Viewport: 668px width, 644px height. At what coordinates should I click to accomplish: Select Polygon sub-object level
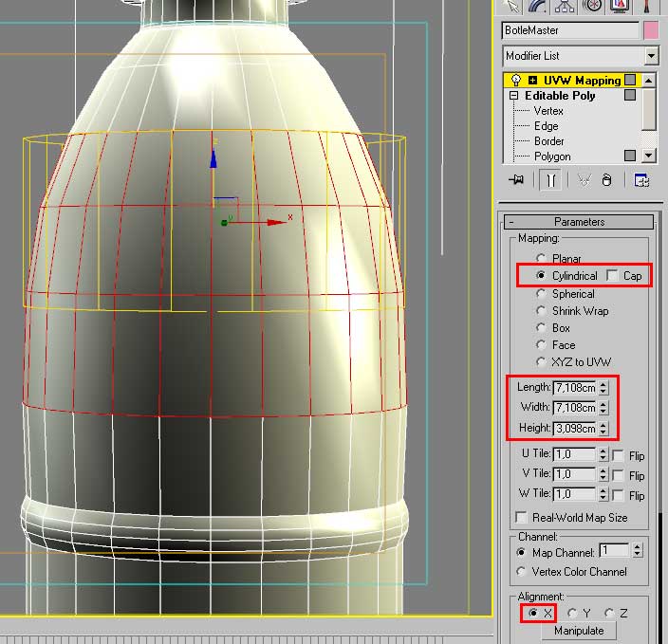coord(552,156)
